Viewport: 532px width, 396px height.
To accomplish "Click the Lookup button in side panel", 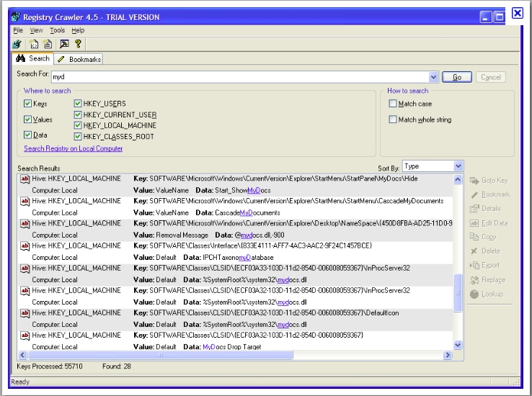I will click(x=489, y=294).
